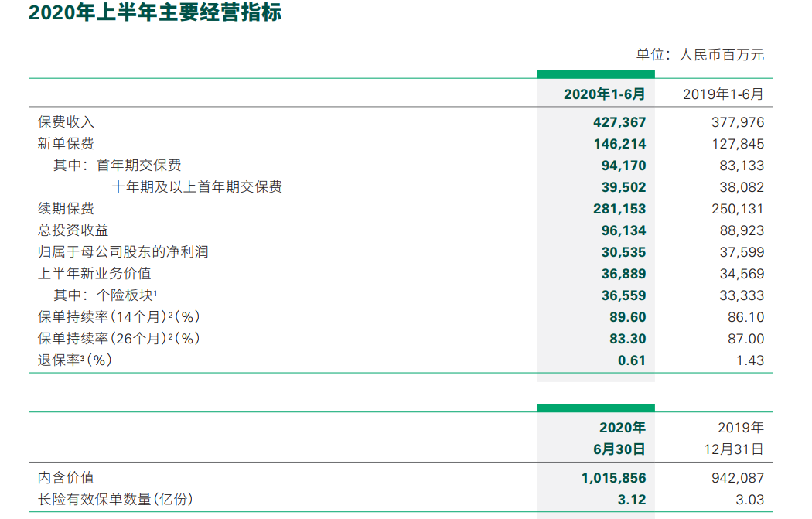Click the label 十年期及以上首年期交保费
Image resolution: width=812 pixels, height=519 pixels.
(196, 187)
